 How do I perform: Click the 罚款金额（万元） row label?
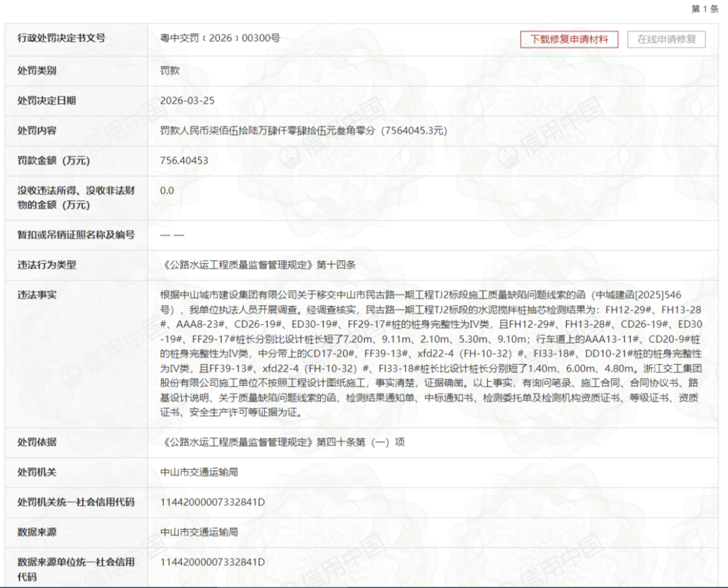coord(53,160)
